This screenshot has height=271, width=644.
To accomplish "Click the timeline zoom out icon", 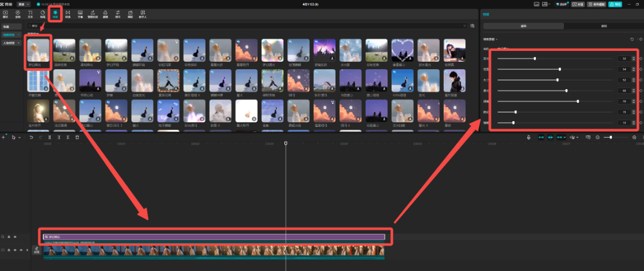I will [598, 137].
